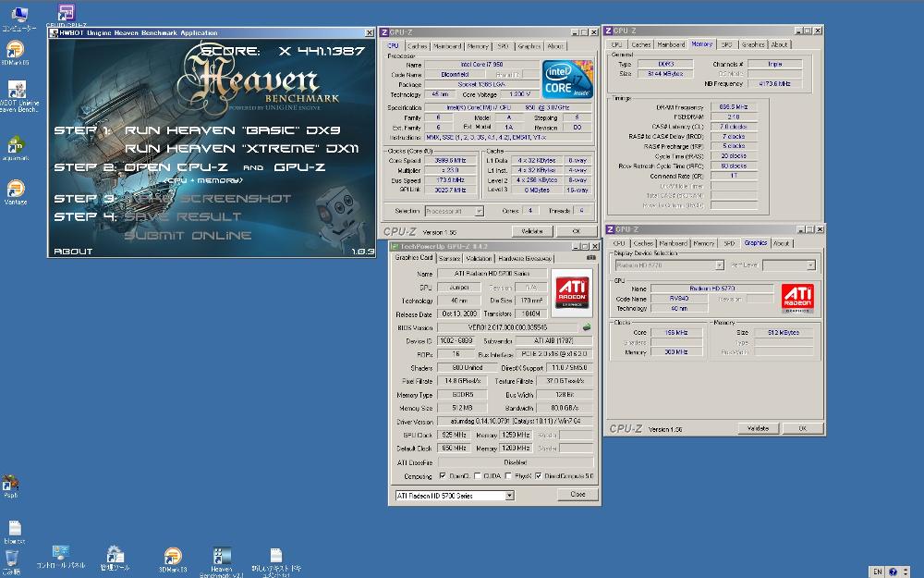
Task: Click Validate in CPU-Z CPU window
Action: click(x=532, y=231)
